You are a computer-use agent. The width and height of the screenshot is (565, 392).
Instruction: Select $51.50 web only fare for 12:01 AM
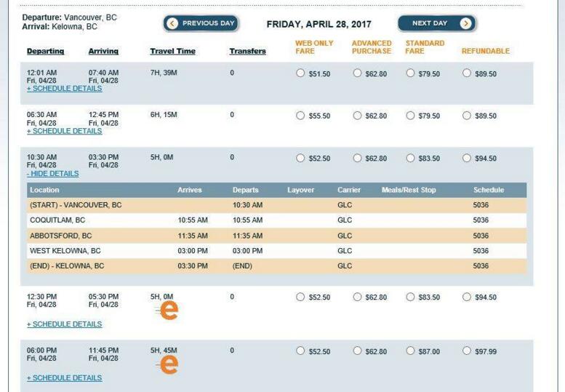301,73
